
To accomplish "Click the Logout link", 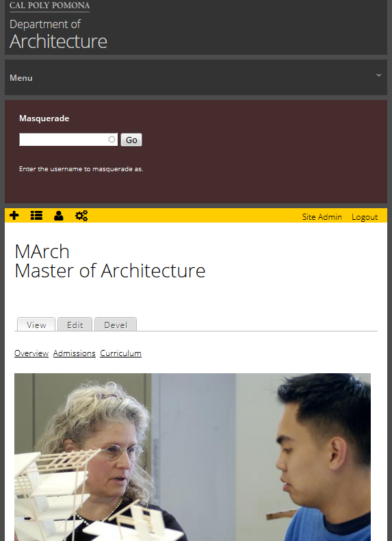I will 365,216.
